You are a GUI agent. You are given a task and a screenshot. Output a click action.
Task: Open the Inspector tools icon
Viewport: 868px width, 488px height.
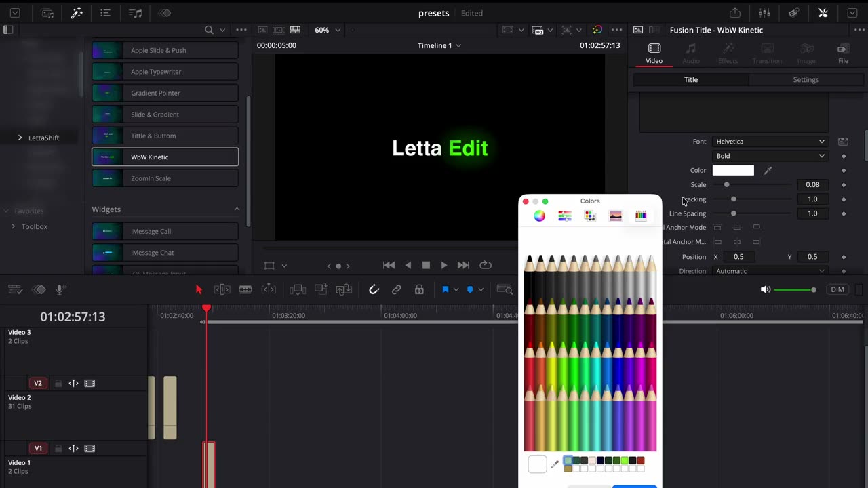tap(823, 13)
